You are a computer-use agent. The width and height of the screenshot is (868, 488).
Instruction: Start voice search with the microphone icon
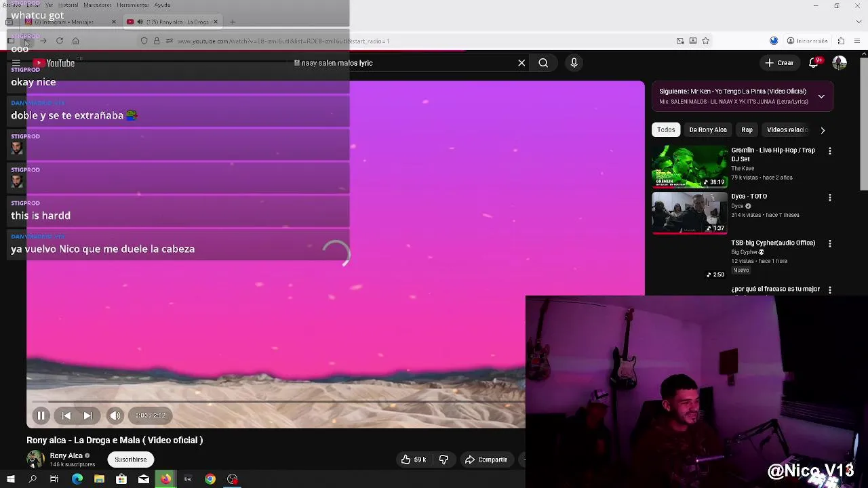click(574, 63)
